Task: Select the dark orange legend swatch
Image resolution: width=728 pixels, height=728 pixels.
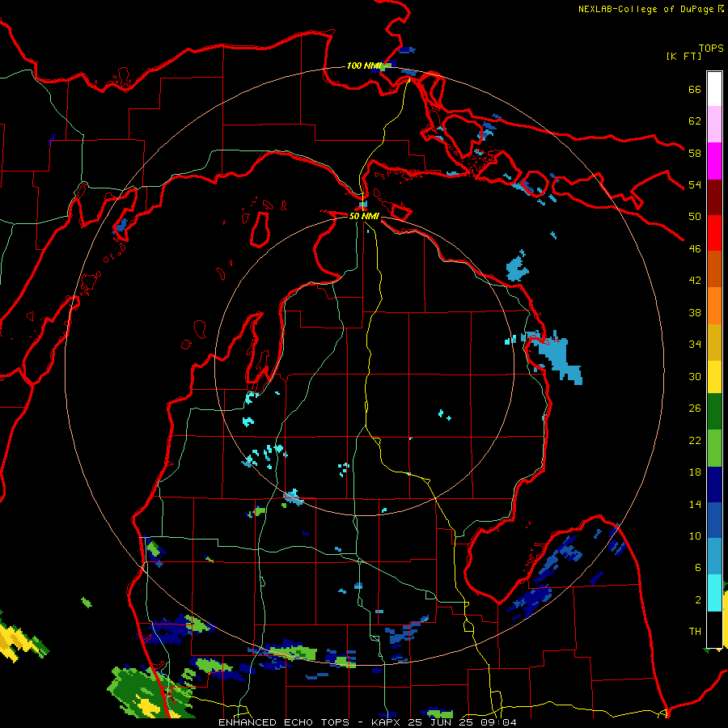Action: tap(714, 269)
